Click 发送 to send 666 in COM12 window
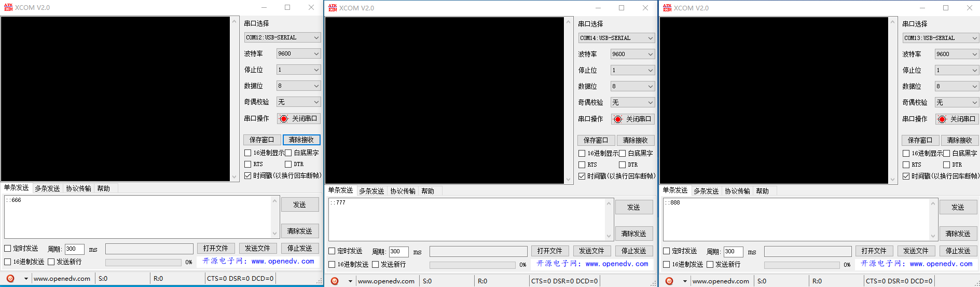This screenshot has width=980, height=287. click(300, 204)
